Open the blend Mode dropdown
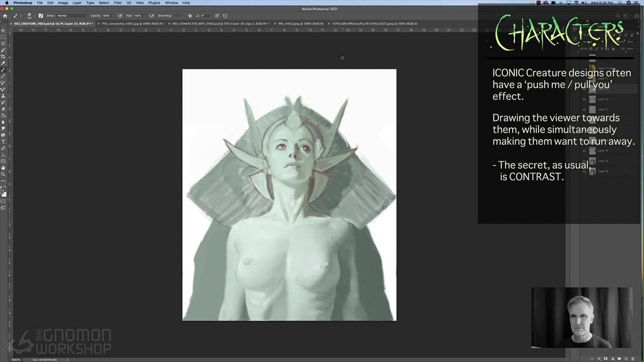Screen dimensions: 644x362 point(71,16)
